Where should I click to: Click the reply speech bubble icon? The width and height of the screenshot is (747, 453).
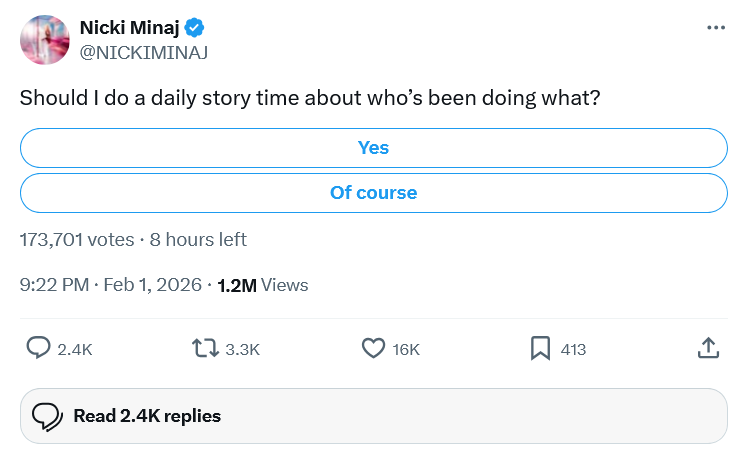tap(39, 348)
